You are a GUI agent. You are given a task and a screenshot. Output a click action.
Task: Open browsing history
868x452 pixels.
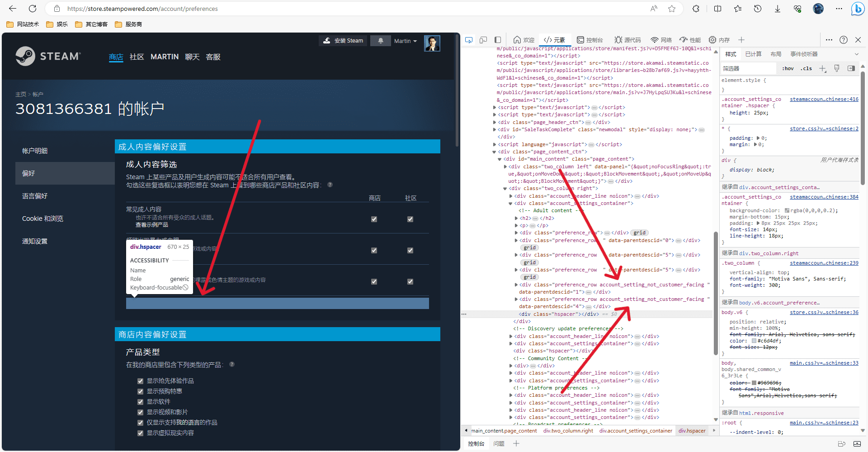pyautogui.click(x=758, y=9)
